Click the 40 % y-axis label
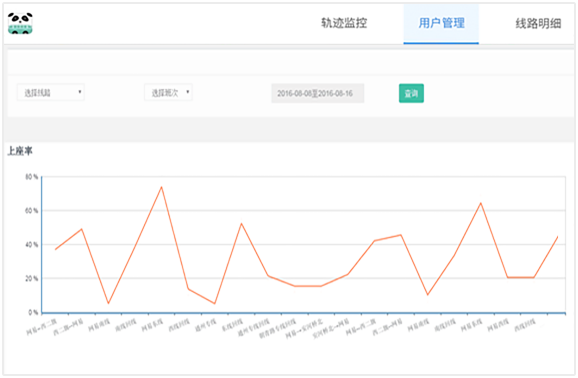 coord(32,245)
